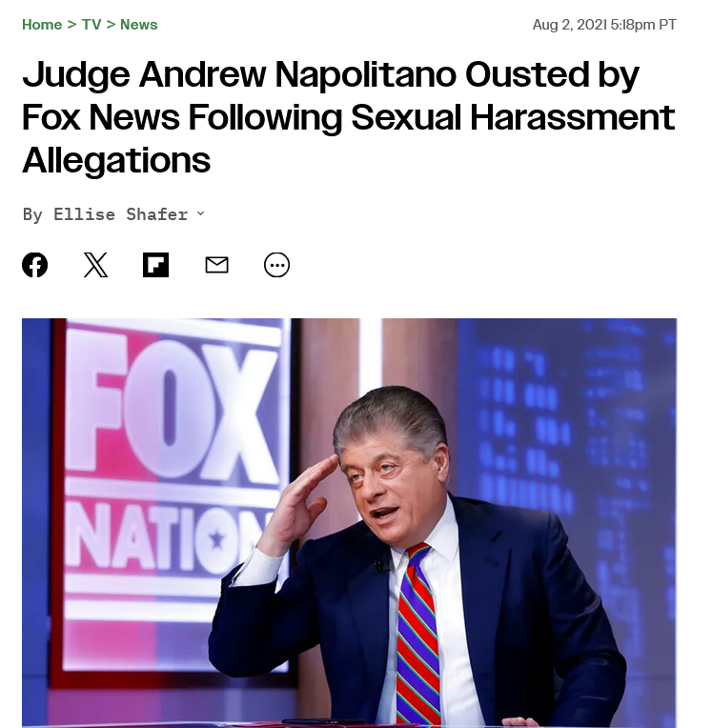Open author Ellise Shafer's profile

pos(121,214)
